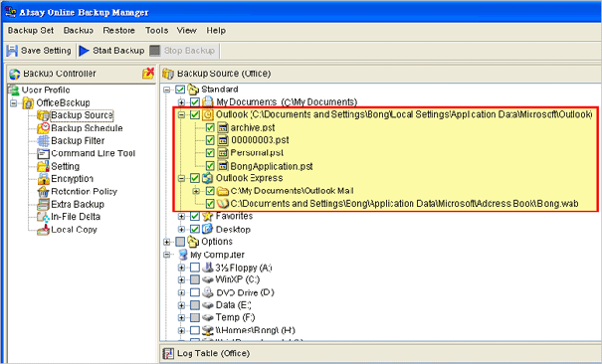Click the Encryption lock icon
The width and height of the screenshot is (602, 364).
(x=43, y=179)
